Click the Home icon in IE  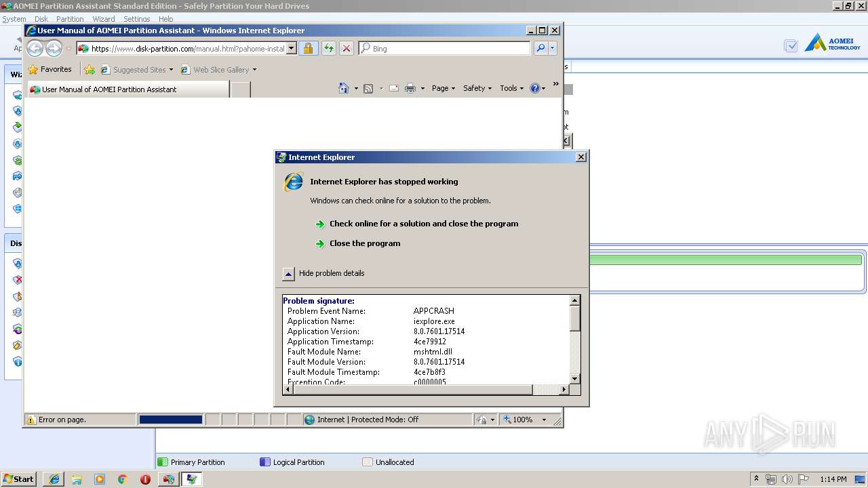point(344,88)
